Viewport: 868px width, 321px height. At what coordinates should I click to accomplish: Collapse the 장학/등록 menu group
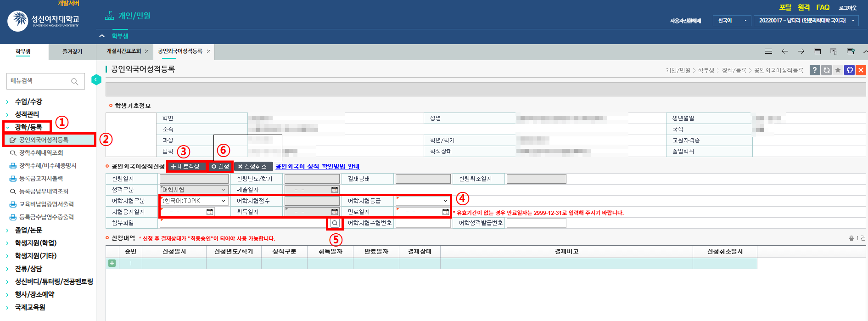point(28,127)
